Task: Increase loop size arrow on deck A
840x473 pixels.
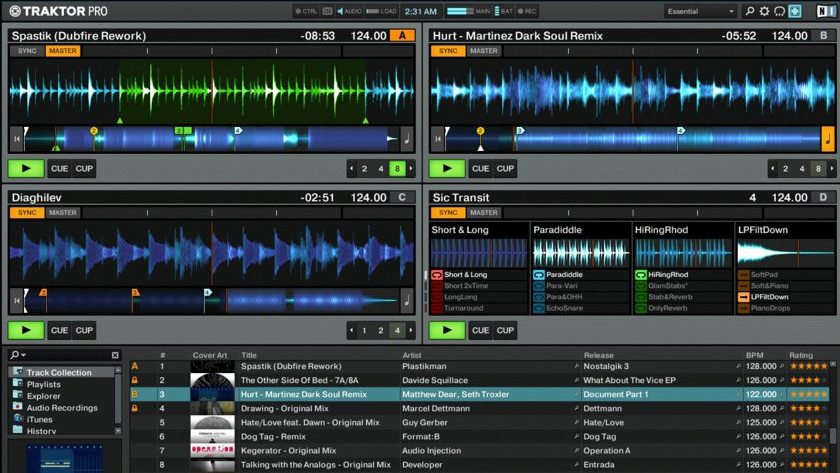Action: coord(411,169)
